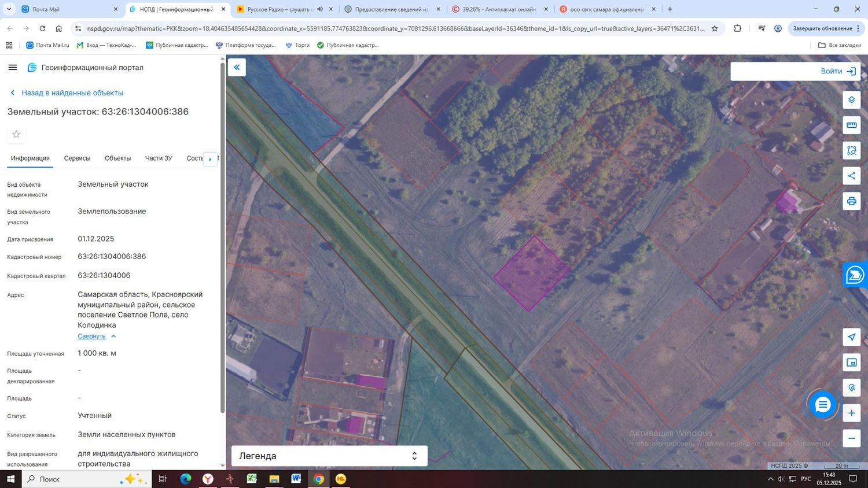Zoom out on the map
The height and width of the screenshot is (488, 868).
(851, 438)
